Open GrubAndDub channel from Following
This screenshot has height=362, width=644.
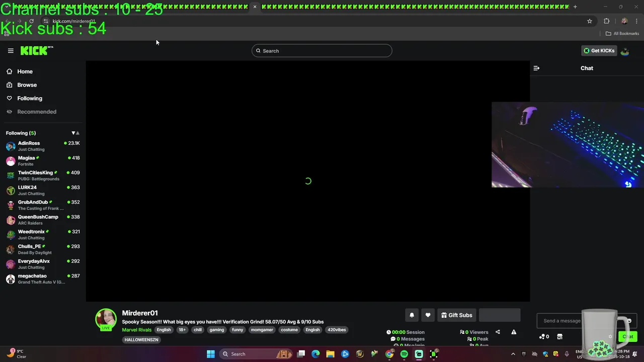coord(43,205)
